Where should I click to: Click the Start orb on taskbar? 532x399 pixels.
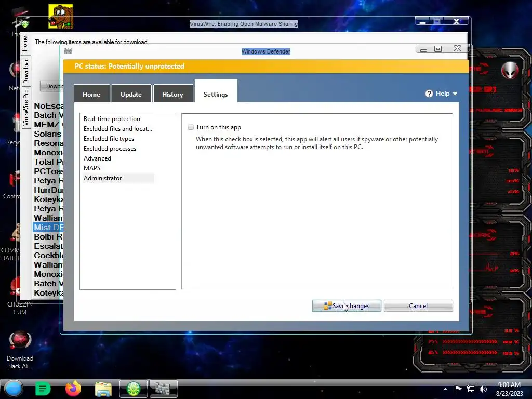pos(13,389)
